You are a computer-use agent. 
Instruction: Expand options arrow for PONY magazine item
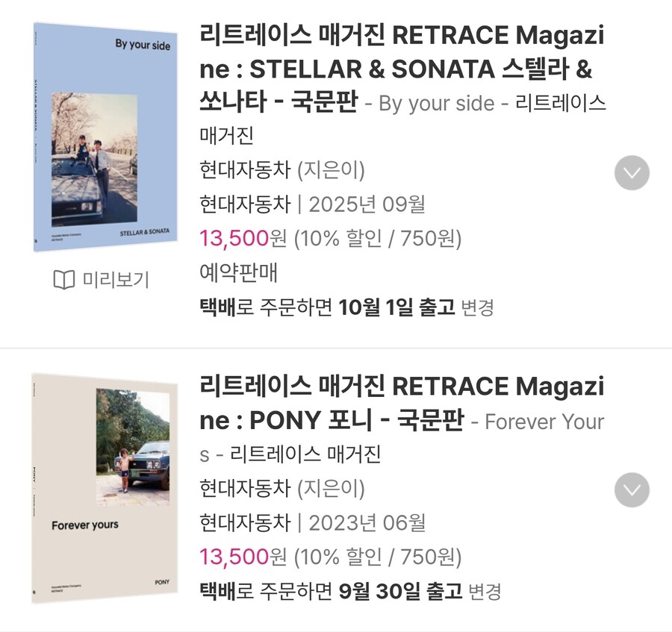tap(632, 490)
